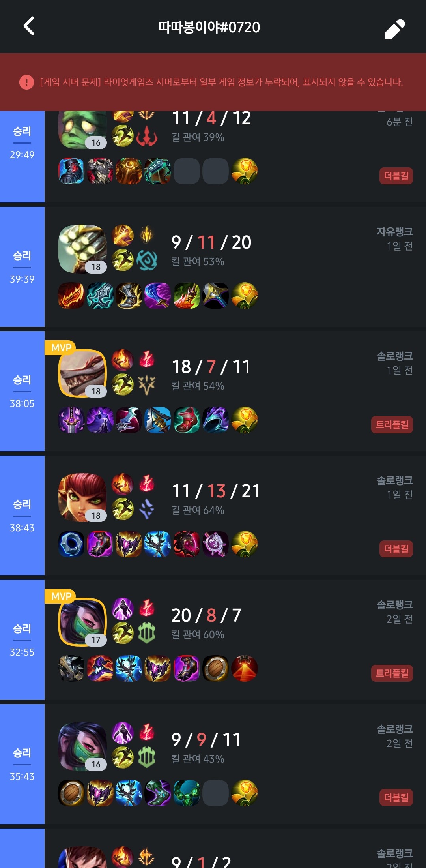
Task: Tap the yellow trinket in 11/13/21 match
Action: tap(245, 544)
